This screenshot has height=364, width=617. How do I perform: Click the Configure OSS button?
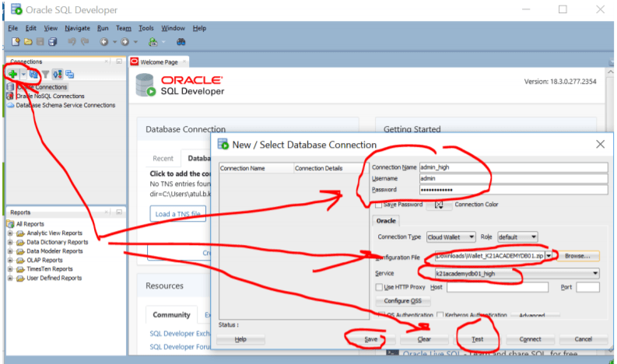coord(402,301)
